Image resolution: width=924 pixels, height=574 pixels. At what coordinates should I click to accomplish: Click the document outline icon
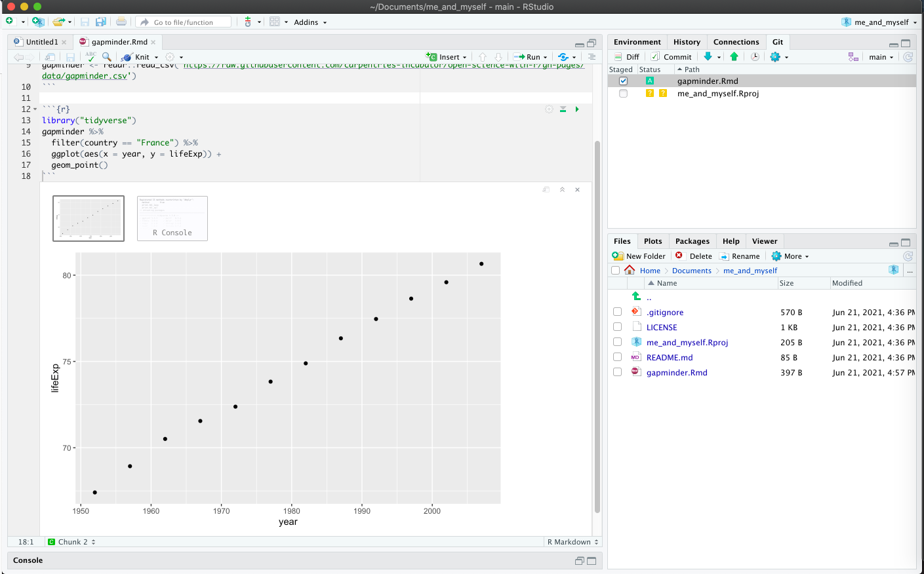pyautogui.click(x=592, y=57)
